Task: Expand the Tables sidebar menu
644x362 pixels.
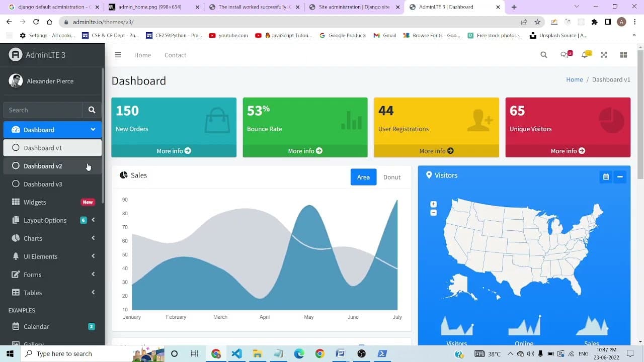Action: [x=52, y=293]
